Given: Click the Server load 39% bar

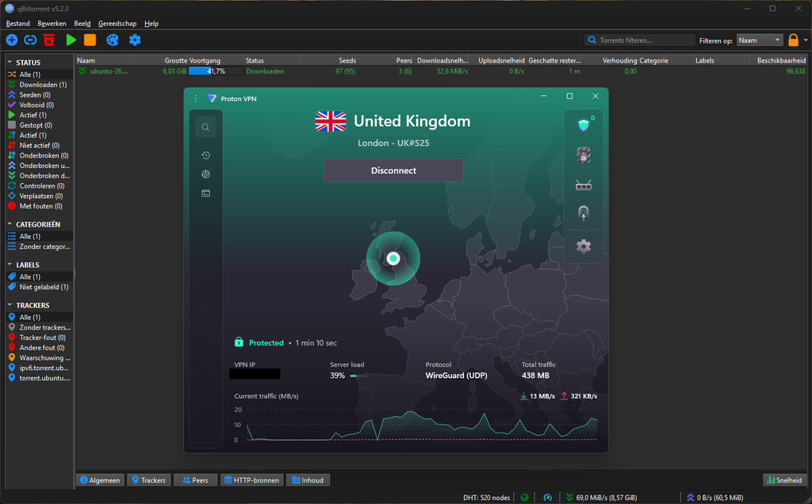Looking at the screenshot, I should tap(359, 376).
